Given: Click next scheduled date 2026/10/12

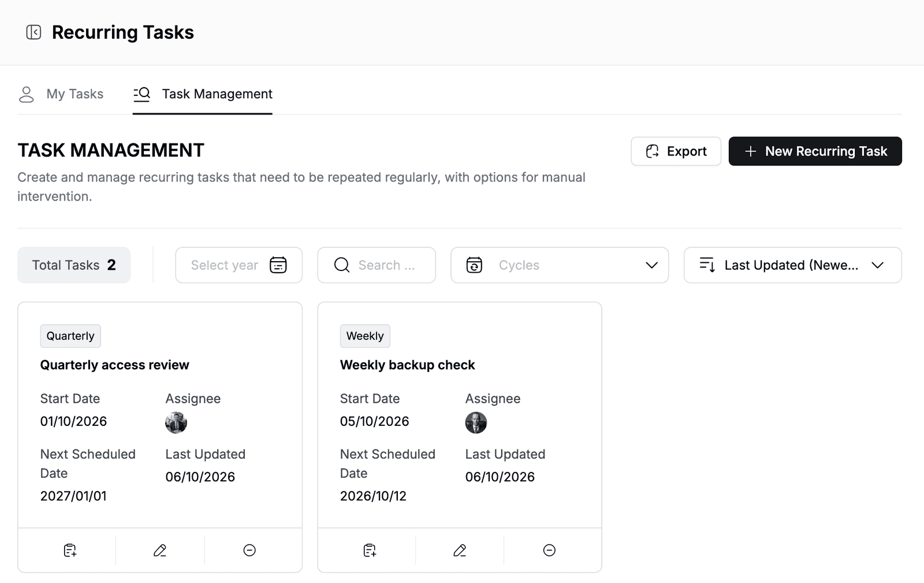Looking at the screenshot, I should pyautogui.click(x=373, y=496).
